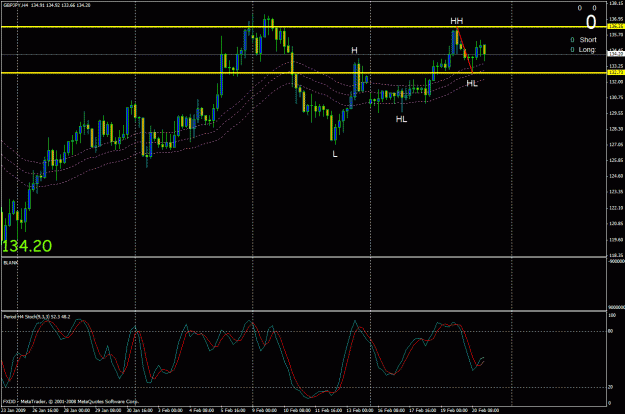The width and height of the screenshot is (625, 414).
Task: Select the HL label left of the red trendline
Action: (401, 119)
